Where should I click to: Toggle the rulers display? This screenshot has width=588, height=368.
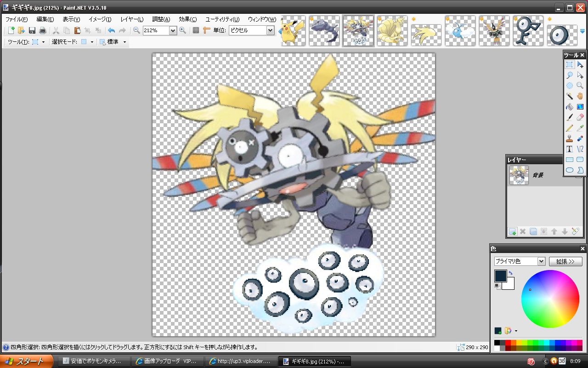coord(206,30)
